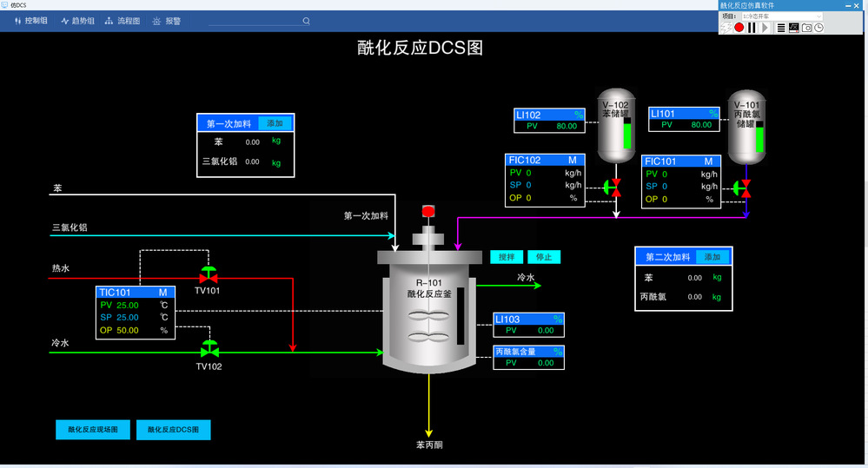The width and height of the screenshot is (868, 468).
Task: Open the 项目 dropdown showing 冷态开车
Action: point(782,16)
